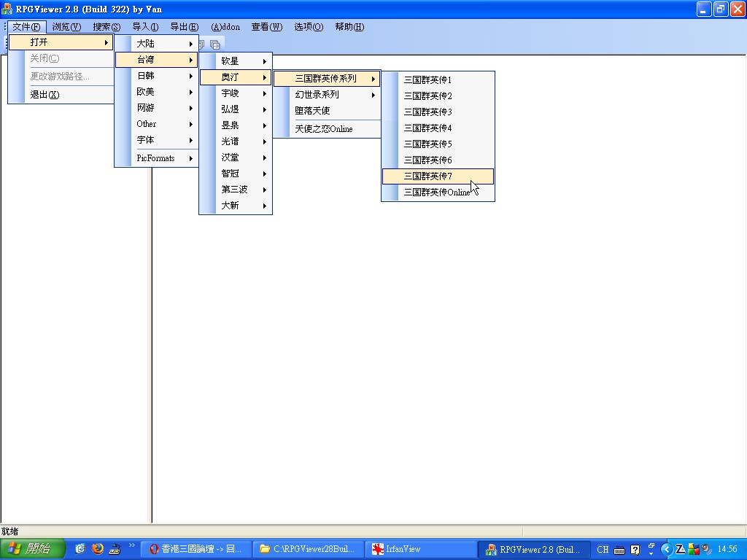Show more quick launch items chevron
Image resolution: width=747 pixels, height=560 pixels.
[131, 545]
